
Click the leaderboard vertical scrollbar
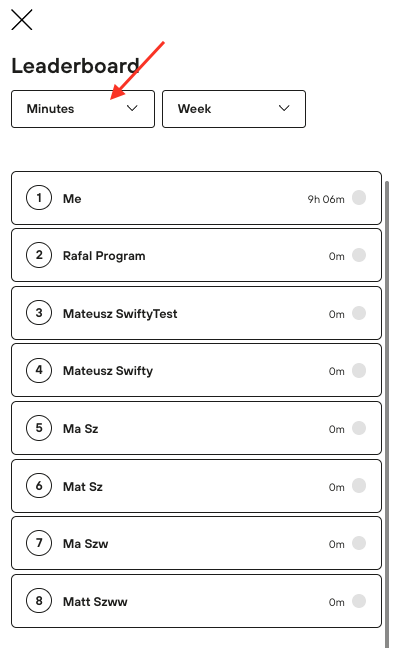[387, 413]
